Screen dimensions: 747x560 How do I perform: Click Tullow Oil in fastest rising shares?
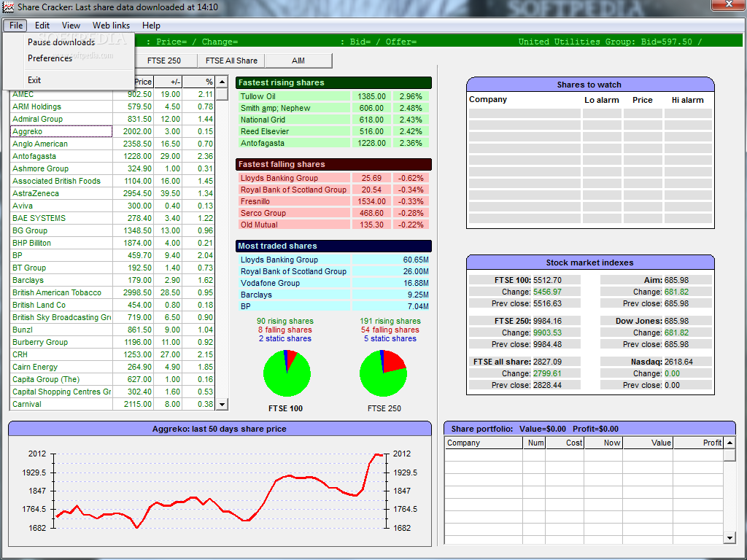tap(295, 96)
